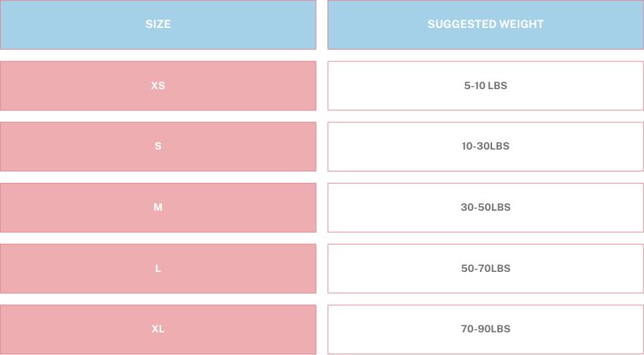Select the M size cell
Screen dimensions: 644x355
[158, 208]
